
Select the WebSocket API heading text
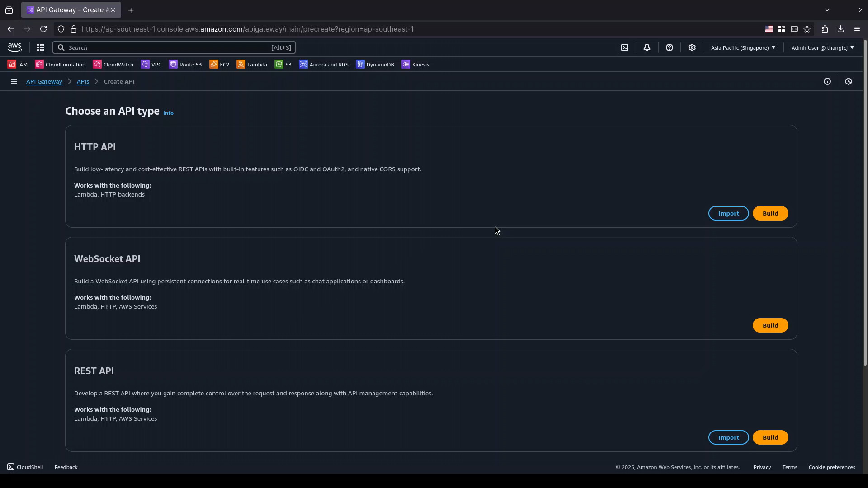pyautogui.click(x=107, y=259)
